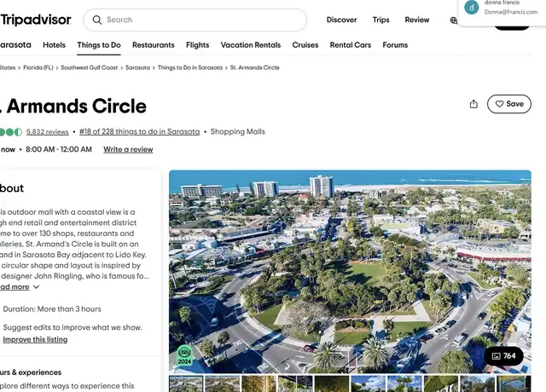546x392 pixels.
Task: Select the Hotels tab
Action: (x=54, y=45)
